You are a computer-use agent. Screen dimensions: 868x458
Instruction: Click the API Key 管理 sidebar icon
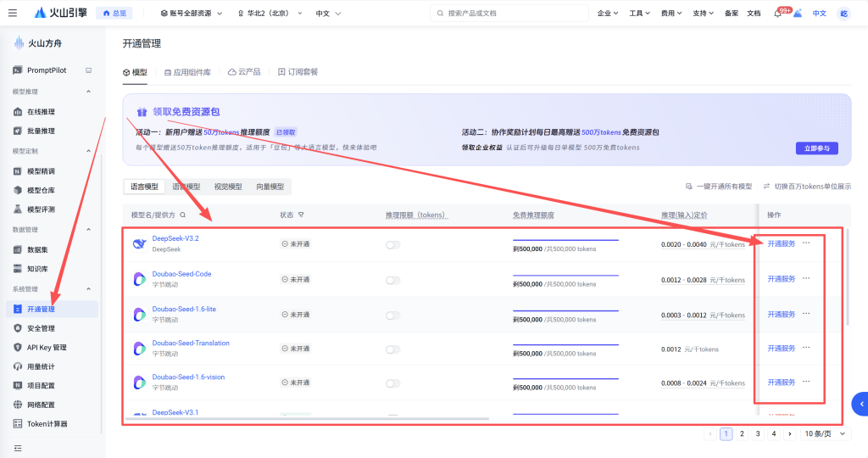click(x=19, y=347)
